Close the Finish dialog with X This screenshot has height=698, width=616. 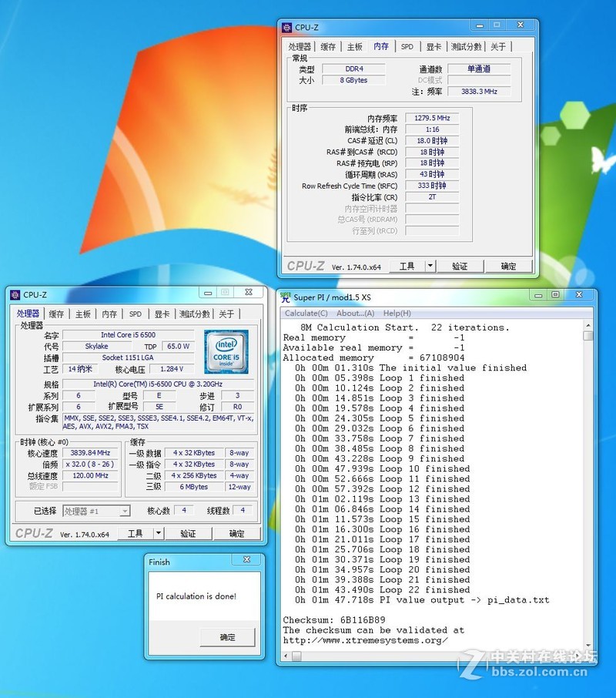point(246,560)
